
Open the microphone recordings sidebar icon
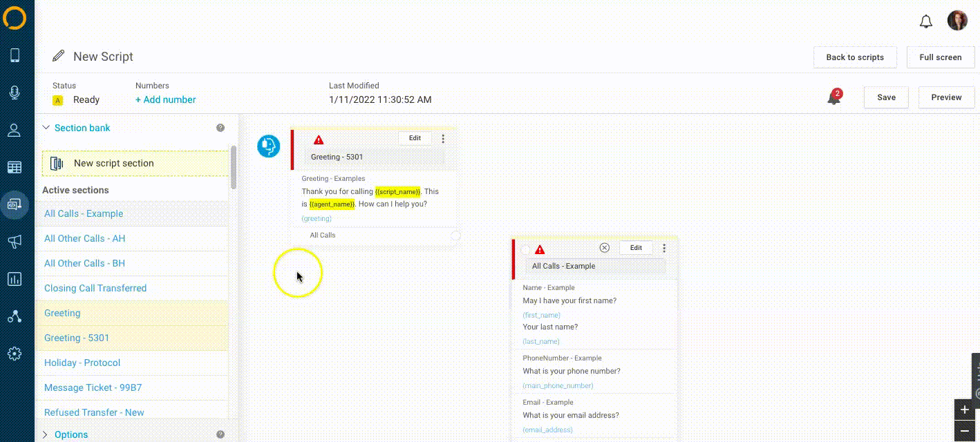[15, 93]
